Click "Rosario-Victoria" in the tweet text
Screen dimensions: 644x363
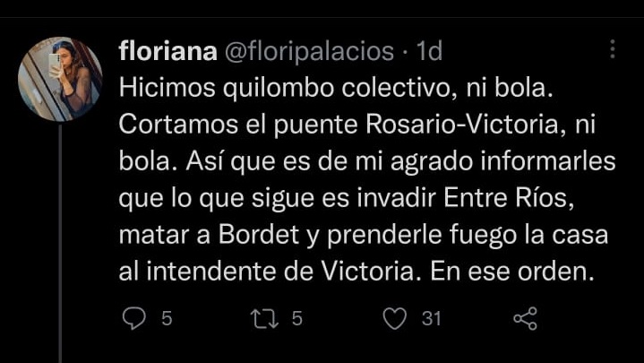pyautogui.click(x=462, y=125)
